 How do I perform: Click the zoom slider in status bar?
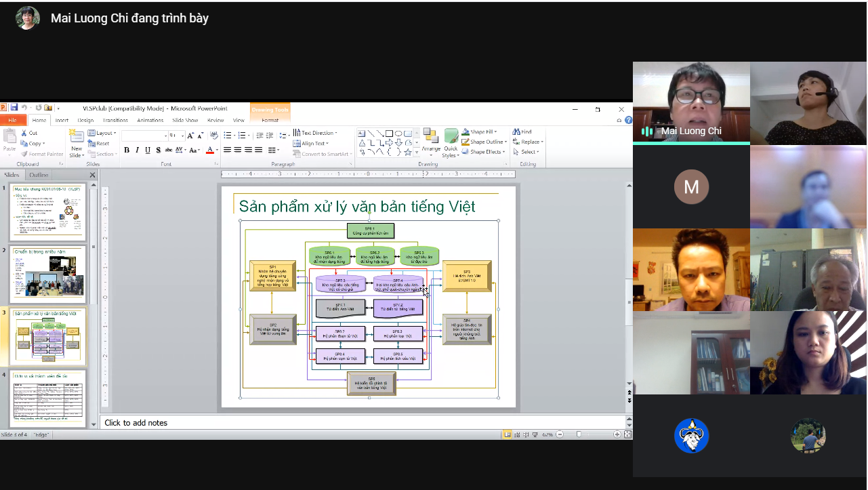(579, 434)
